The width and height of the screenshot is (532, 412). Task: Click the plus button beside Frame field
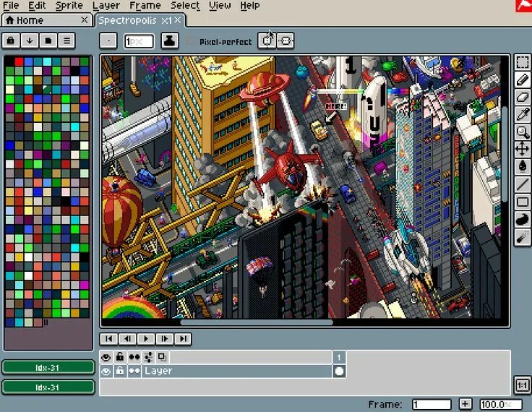click(465, 404)
